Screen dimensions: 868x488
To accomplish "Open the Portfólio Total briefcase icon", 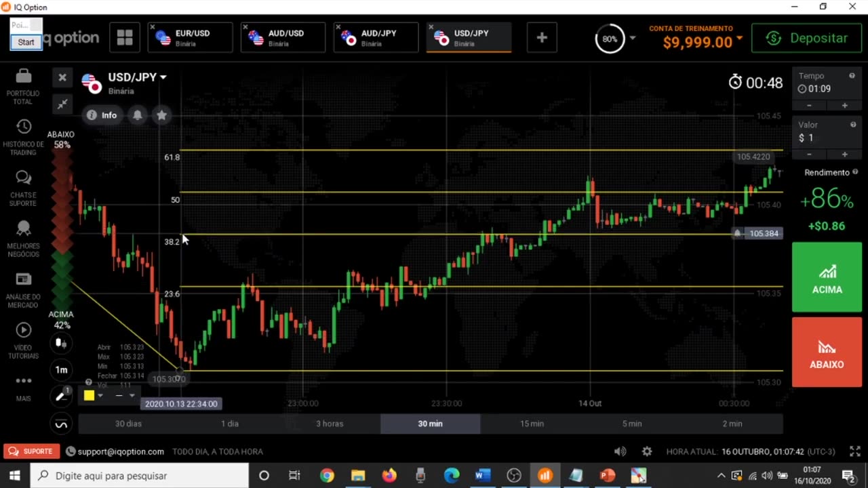I will [23, 76].
